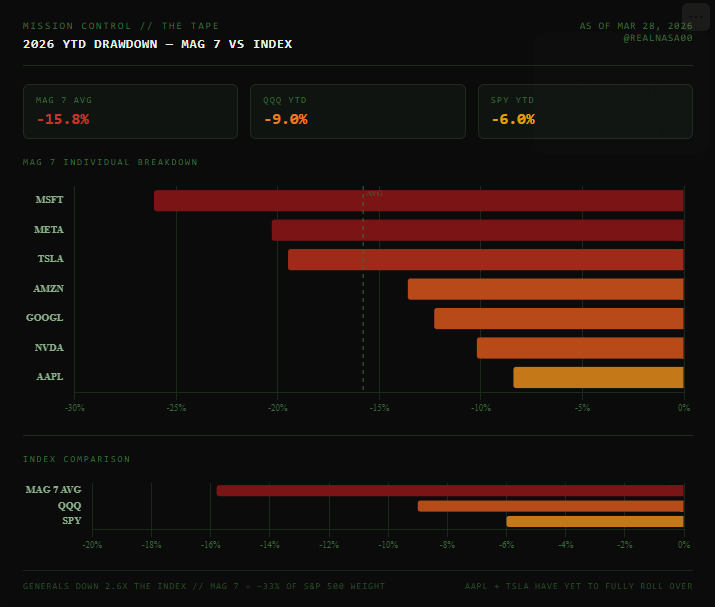Click the NVDA ticker label
The image size is (715, 607).
tap(49, 348)
